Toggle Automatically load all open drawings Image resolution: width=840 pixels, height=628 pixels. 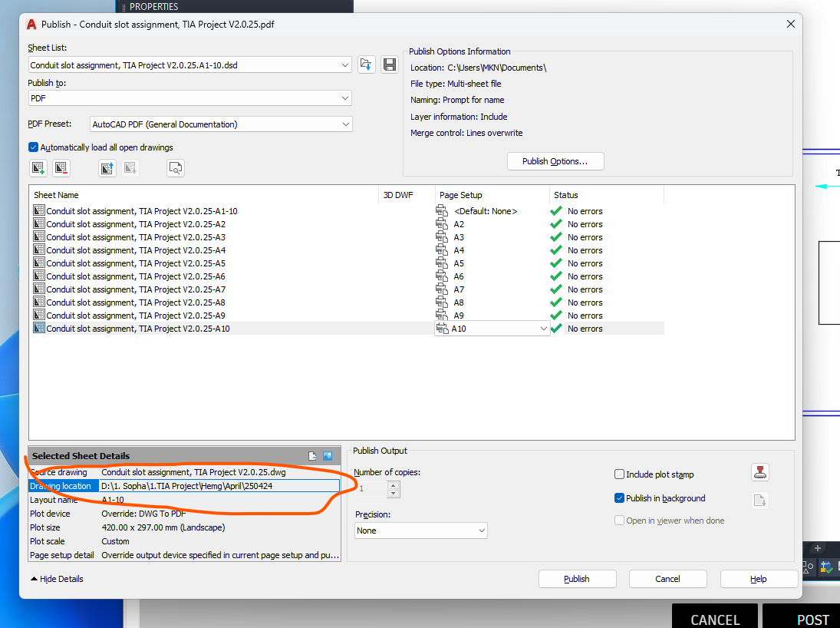coord(33,147)
